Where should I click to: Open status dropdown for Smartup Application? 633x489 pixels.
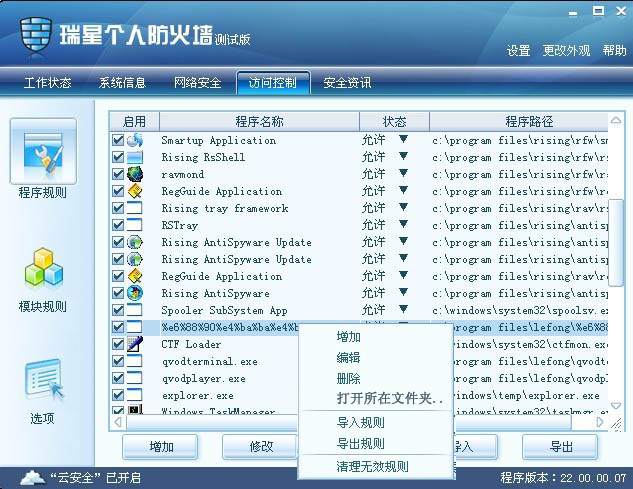(x=403, y=139)
